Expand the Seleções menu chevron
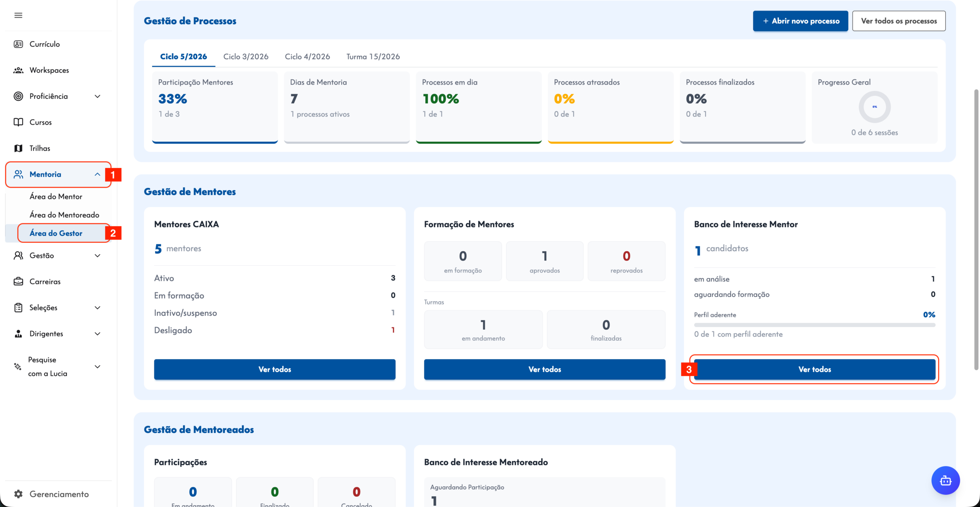Image resolution: width=980 pixels, height=507 pixels. pyautogui.click(x=98, y=307)
